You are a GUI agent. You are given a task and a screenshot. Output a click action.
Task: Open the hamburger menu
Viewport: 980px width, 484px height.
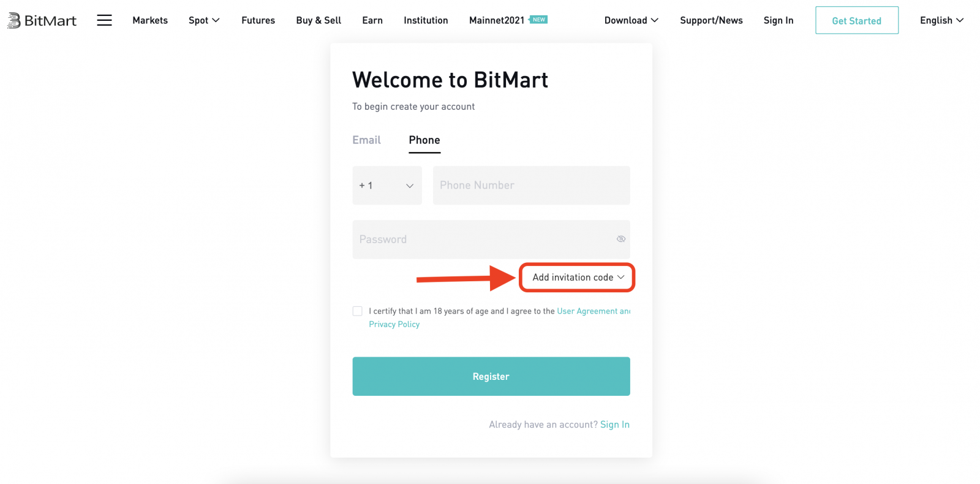click(x=105, y=20)
